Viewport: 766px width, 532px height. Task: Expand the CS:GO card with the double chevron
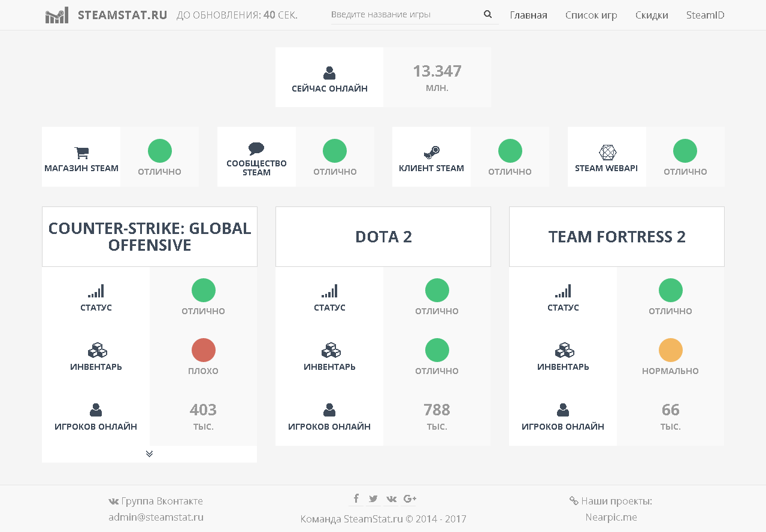[x=149, y=454]
